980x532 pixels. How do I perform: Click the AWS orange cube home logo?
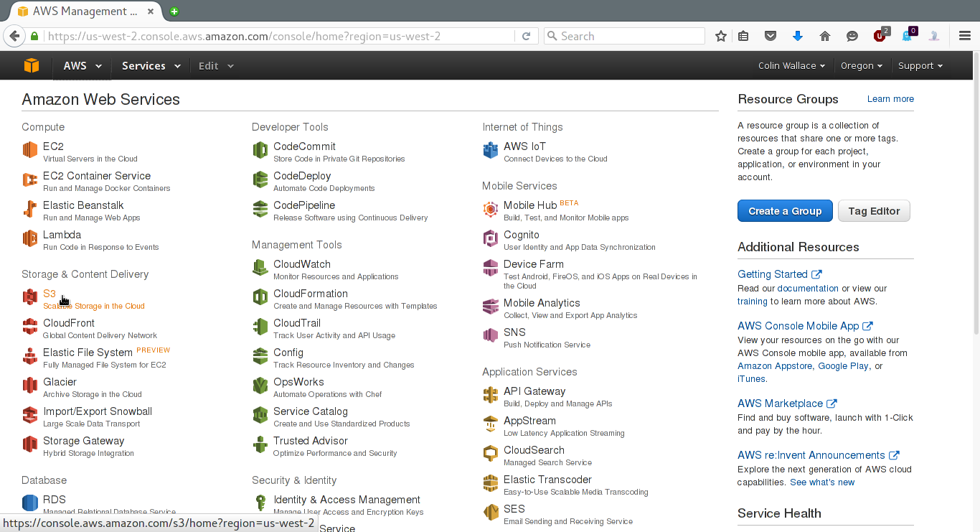click(x=32, y=65)
